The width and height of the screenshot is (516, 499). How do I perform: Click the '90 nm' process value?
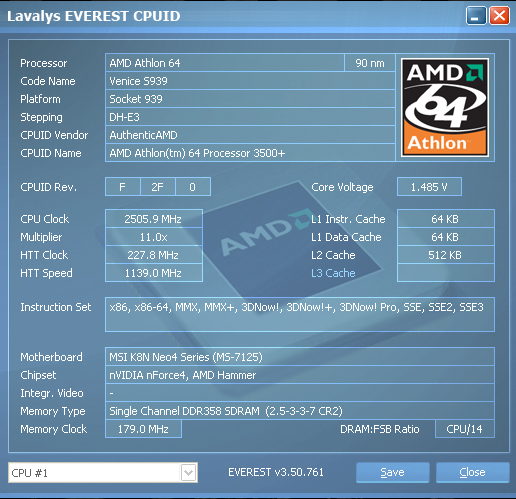coord(370,63)
